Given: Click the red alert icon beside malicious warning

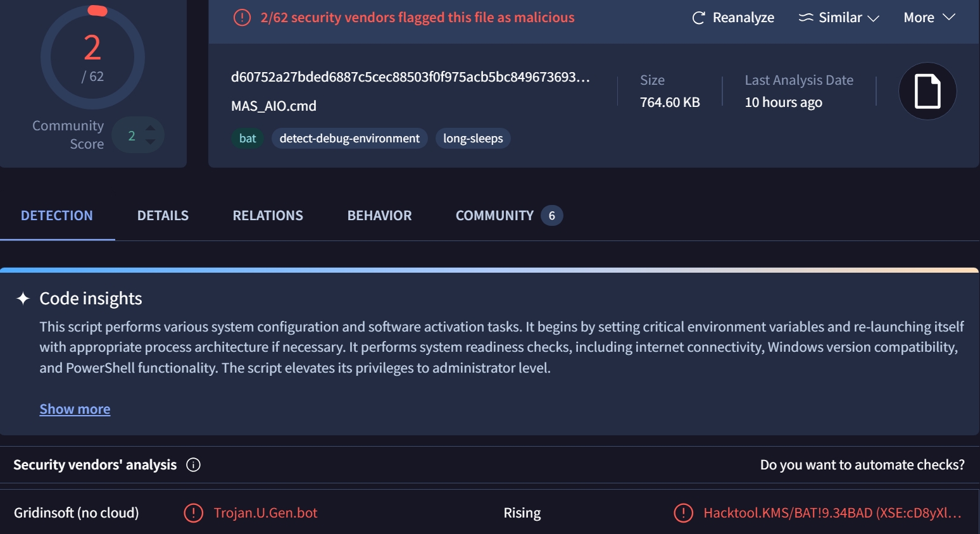Looking at the screenshot, I should [242, 18].
